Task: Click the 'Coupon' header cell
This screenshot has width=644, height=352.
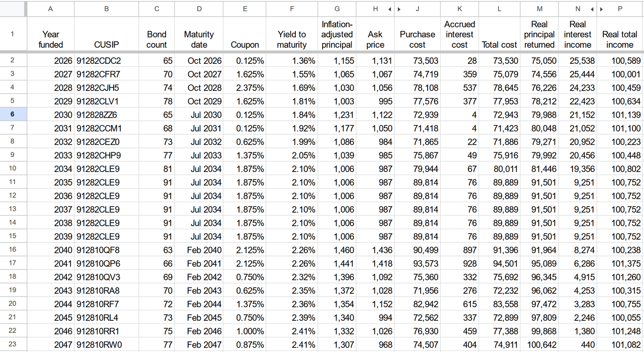Action: coord(245,34)
